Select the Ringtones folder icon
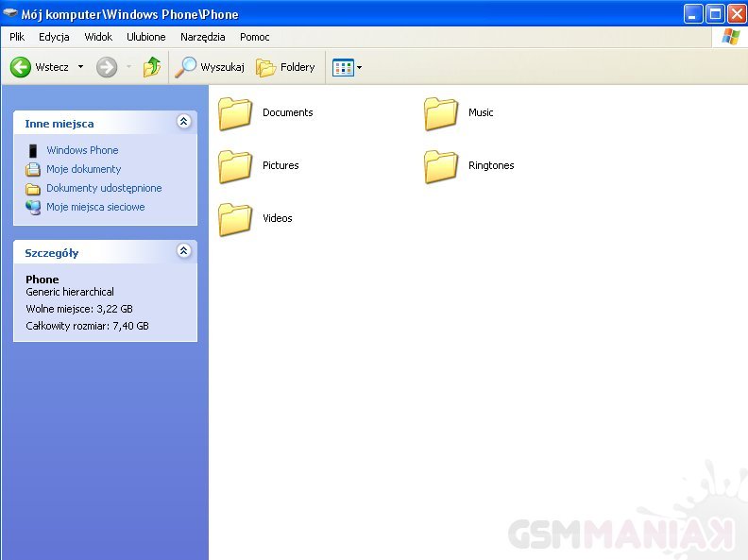Screen dimensions: 748x560 (x=440, y=166)
